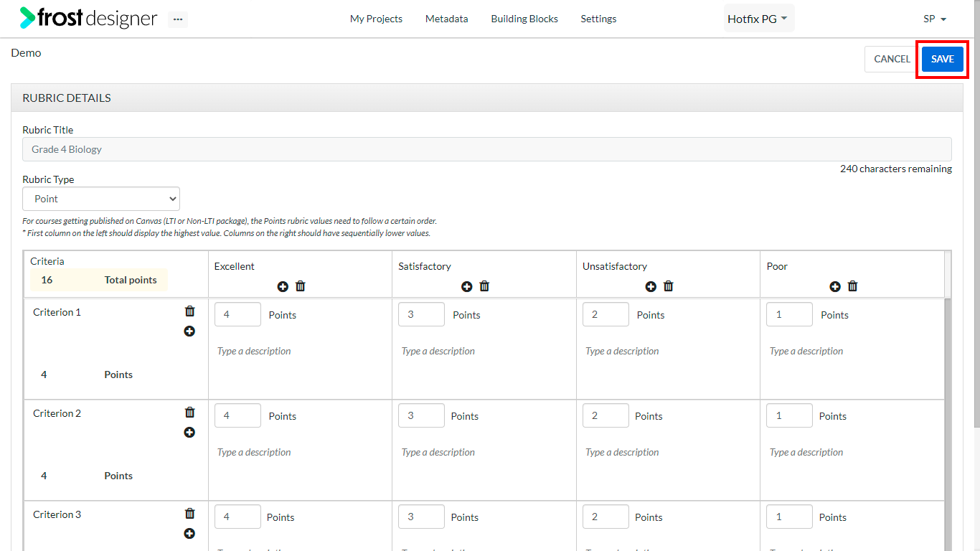Screen dimensions: 980x551
Task: Click the Demo project name
Action: coord(26,53)
